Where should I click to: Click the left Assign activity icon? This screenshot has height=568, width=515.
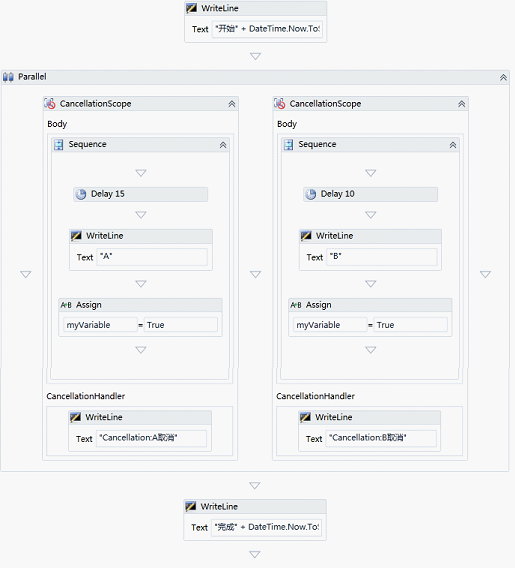(66, 305)
